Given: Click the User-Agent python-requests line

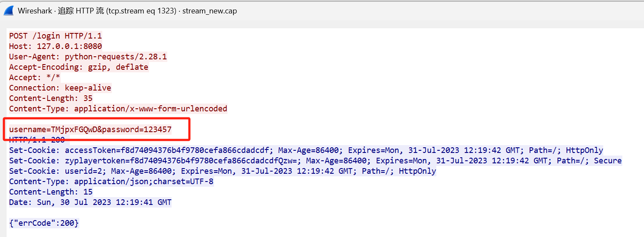Looking at the screenshot, I should 88,57.
